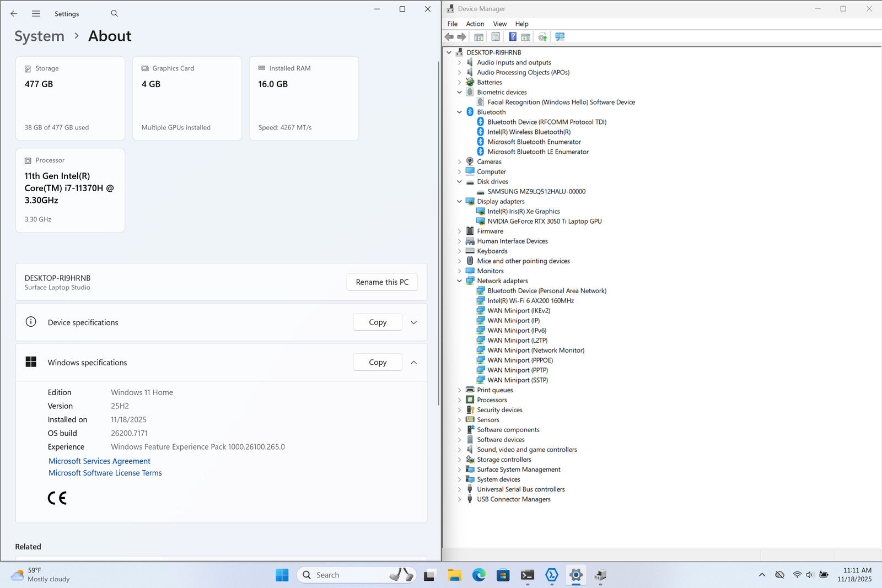Image resolution: width=882 pixels, height=588 pixels.
Task: Open Microsoft Edge from the taskbar
Action: (x=478, y=575)
